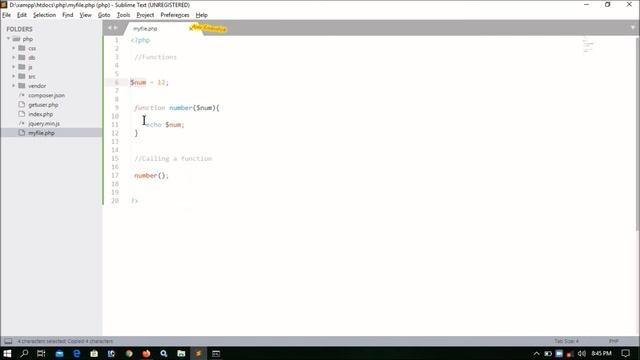
Task: Select the vendor folder icon
Action: [22, 86]
